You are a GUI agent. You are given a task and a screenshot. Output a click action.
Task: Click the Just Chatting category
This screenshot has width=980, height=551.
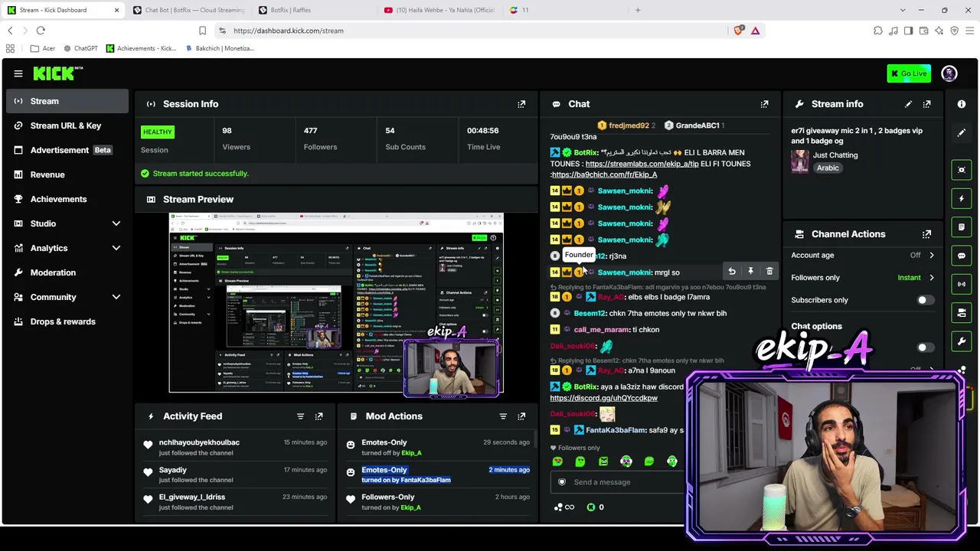(835, 155)
